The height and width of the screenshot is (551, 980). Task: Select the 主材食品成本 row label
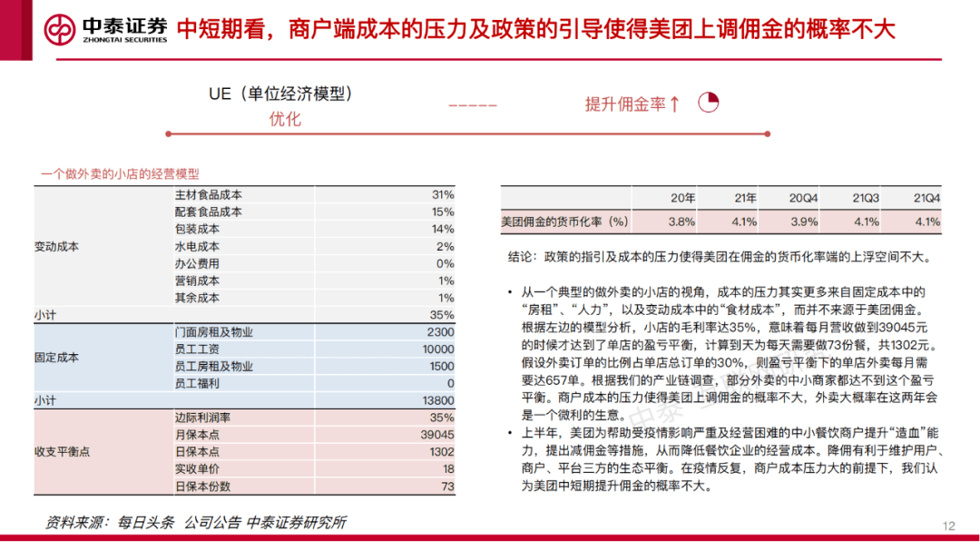(208, 195)
